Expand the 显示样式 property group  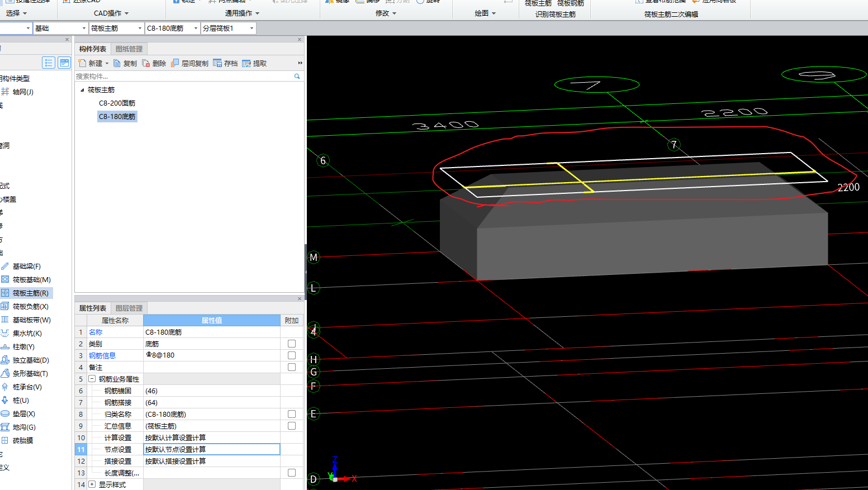[x=92, y=484]
